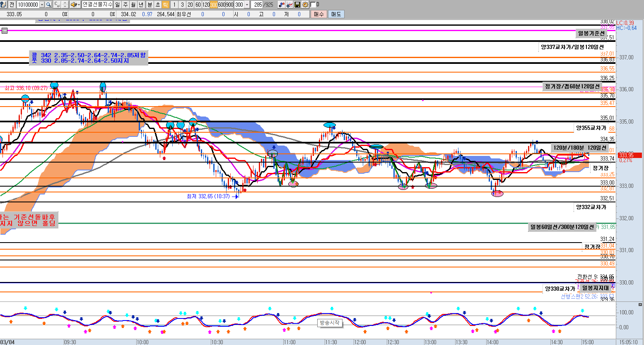Click the 최우선 label in the quote bar

[183, 14]
